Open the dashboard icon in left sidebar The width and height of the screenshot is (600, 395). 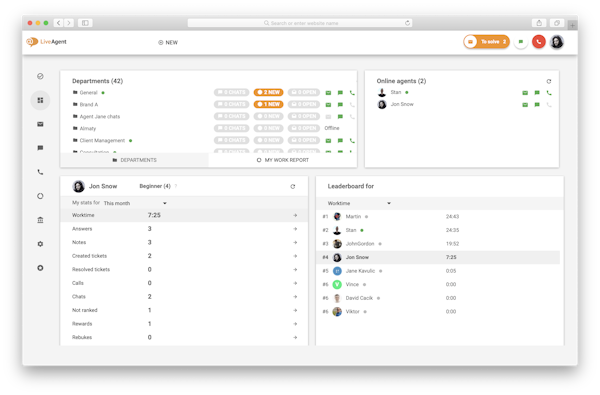click(x=40, y=100)
